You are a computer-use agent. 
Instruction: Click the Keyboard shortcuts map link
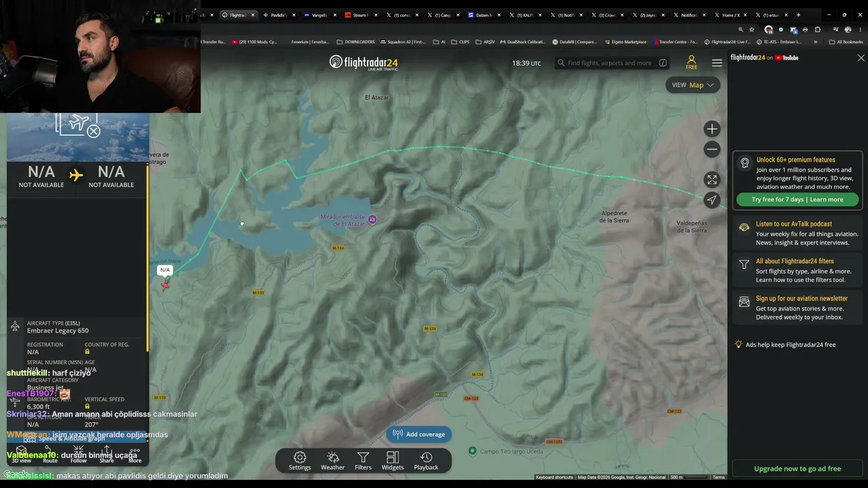[x=555, y=477]
